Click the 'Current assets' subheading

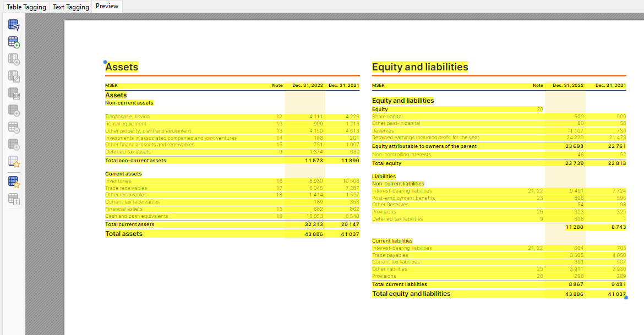[x=123, y=174]
